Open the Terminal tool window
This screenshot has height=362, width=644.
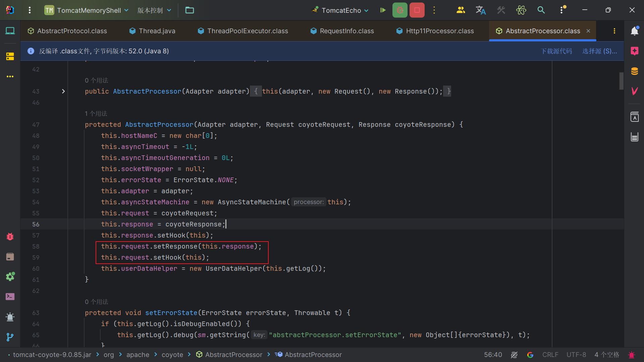(x=10, y=297)
